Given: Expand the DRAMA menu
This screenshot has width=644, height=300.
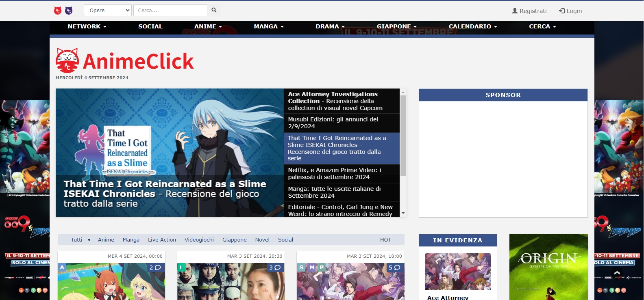Looking at the screenshot, I should [x=330, y=26].
